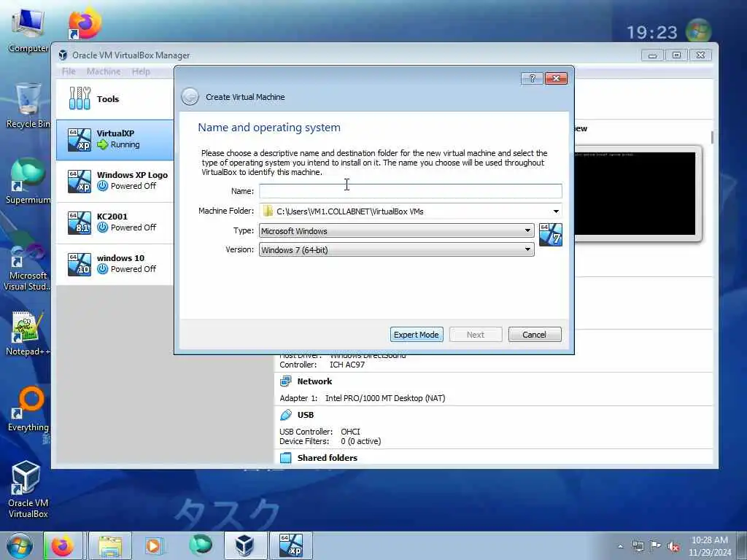Click the 'ICH AC97' controller value
Screen dimensions: 747x560
point(347,365)
